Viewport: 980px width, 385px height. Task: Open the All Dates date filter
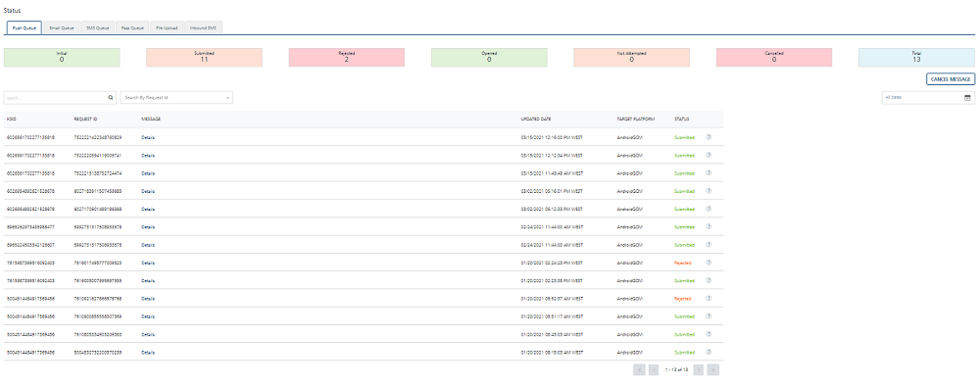point(927,98)
